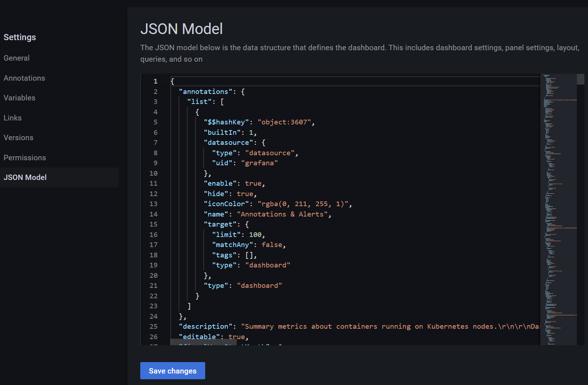
Task: Place cursor in the "description" string value
Action: (359, 327)
